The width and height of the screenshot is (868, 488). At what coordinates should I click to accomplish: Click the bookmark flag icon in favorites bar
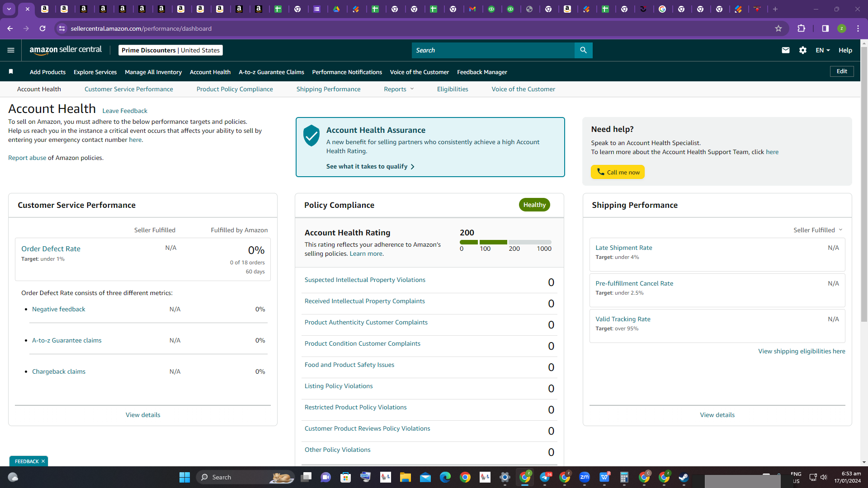coord(11,71)
